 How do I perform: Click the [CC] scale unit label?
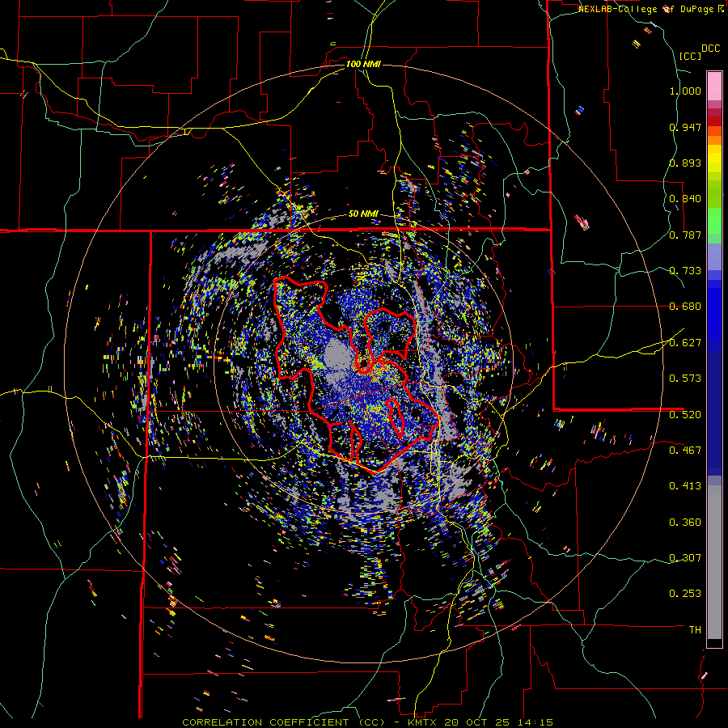click(x=690, y=56)
